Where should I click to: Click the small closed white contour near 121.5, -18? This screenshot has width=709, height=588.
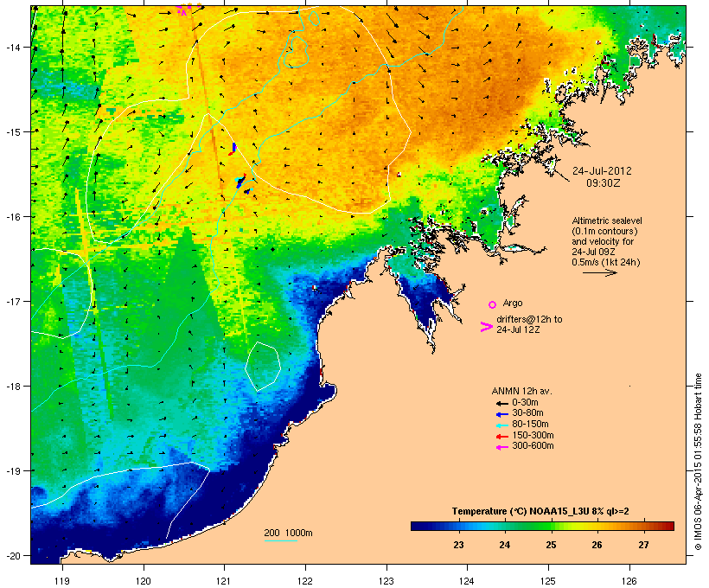[263, 367]
